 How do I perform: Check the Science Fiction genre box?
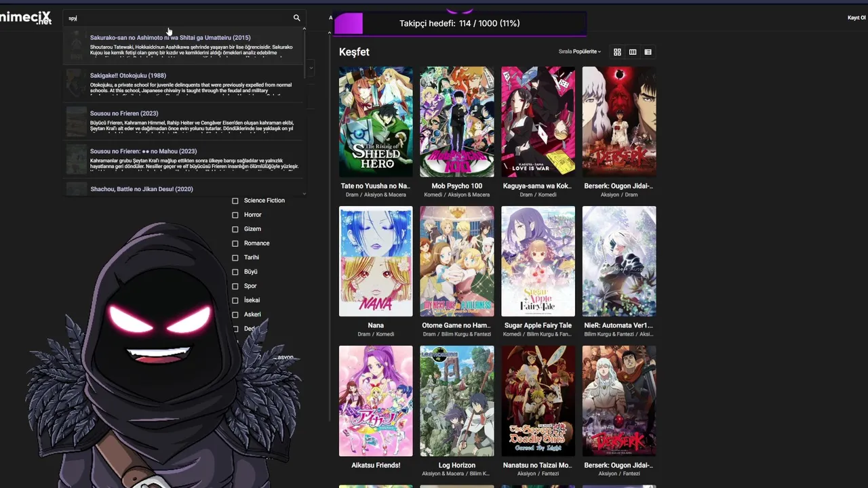235,201
